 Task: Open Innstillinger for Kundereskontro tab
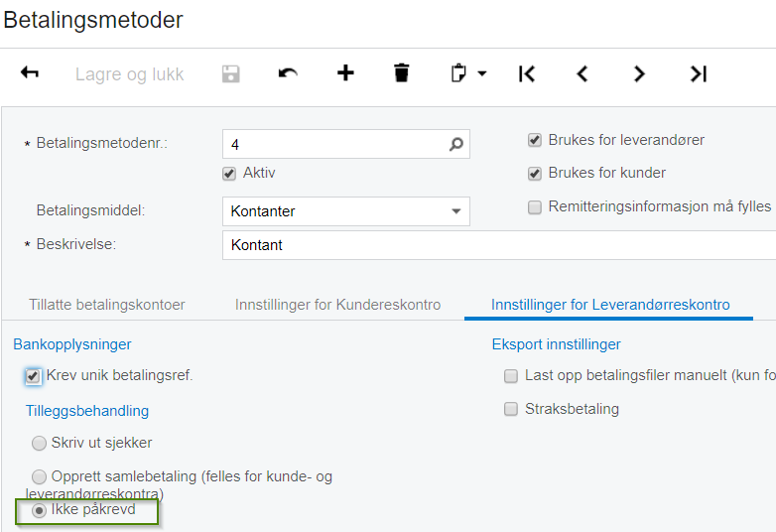[337, 305]
